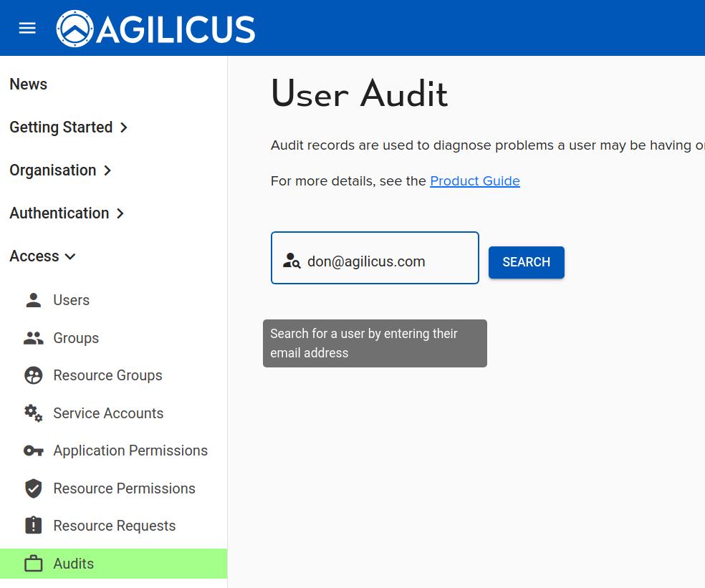Viewport: 705px width, 588px height.
Task: Click the Audits briefcase icon
Action: point(33,564)
